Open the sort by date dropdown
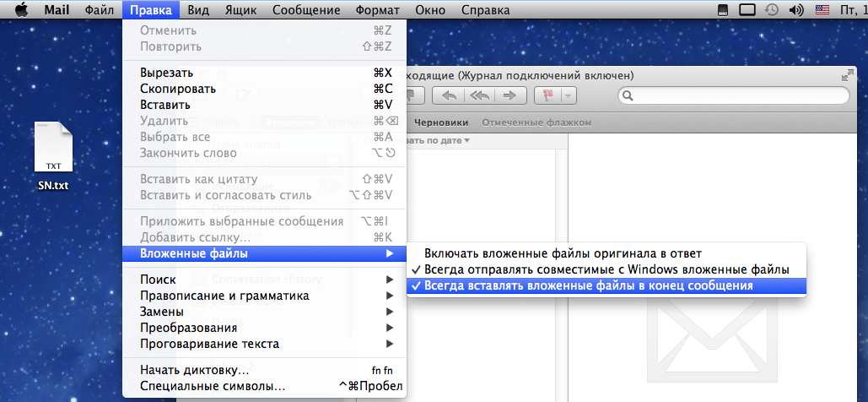Screen dimensions: 868x402 click(437, 140)
